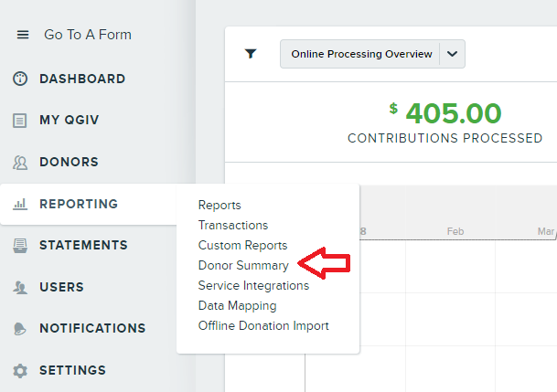Open Go To A Form
This screenshot has height=392, width=557.
tap(88, 35)
